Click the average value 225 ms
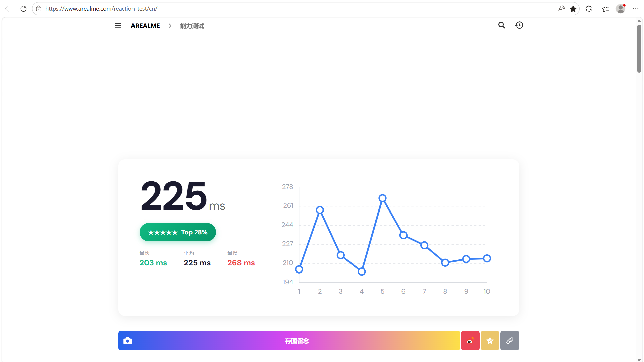644x362 pixels. (x=197, y=263)
